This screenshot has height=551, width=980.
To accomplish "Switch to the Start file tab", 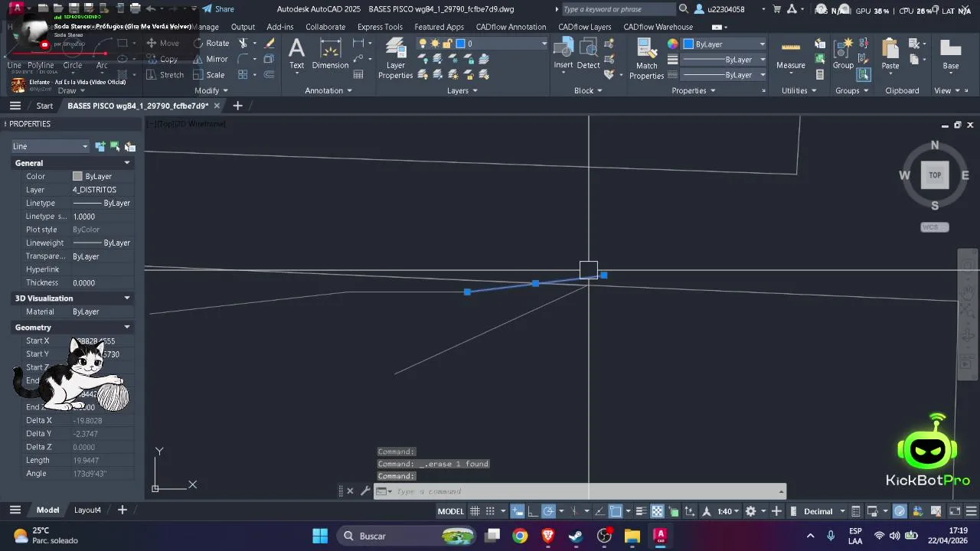I will [44, 106].
